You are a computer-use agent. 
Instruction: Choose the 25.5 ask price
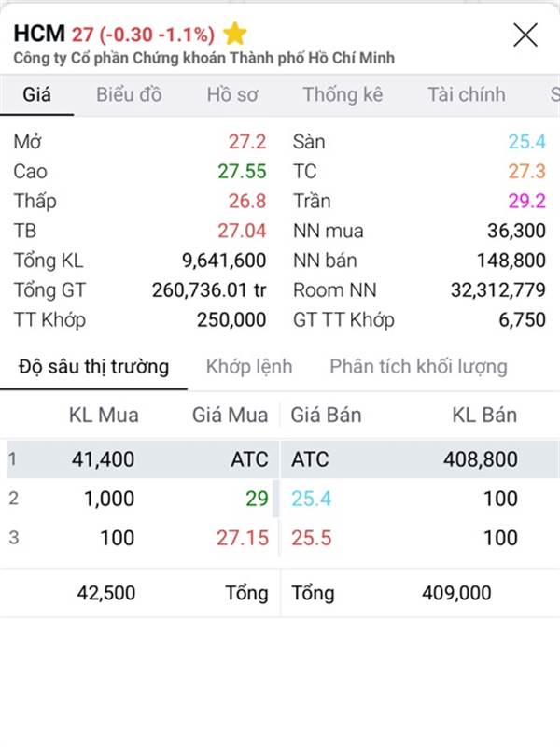click(312, 538)
